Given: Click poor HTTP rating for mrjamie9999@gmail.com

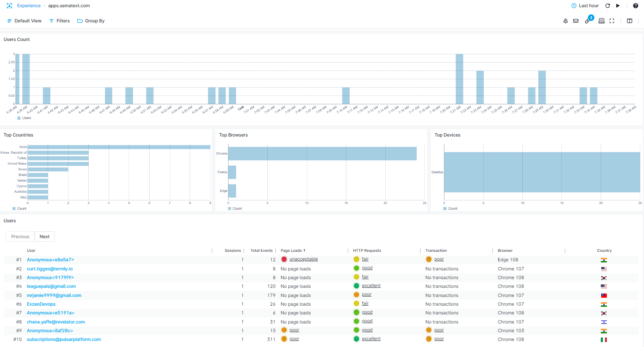Looking at the screenshot, I should [367, 294].
